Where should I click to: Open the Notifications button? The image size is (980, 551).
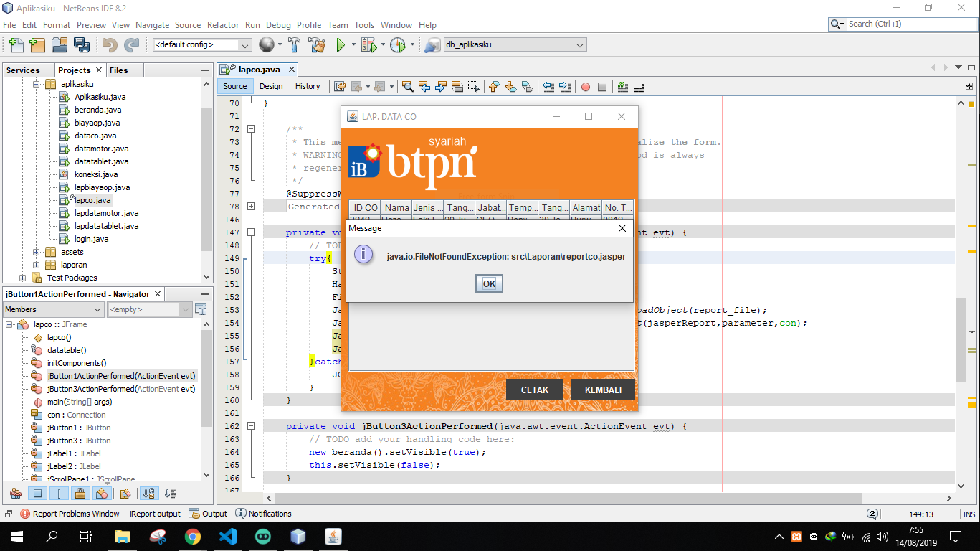264,514
